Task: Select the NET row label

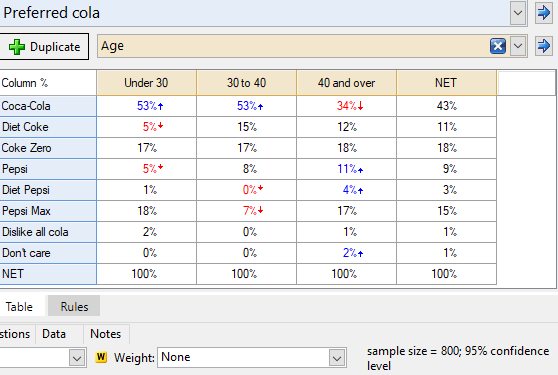Action: coord(48,274)
